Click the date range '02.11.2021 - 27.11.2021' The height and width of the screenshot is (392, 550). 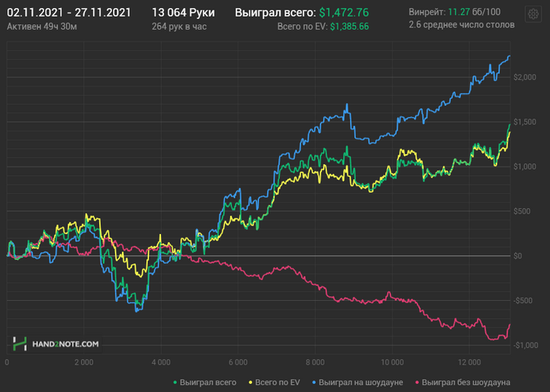69,13
